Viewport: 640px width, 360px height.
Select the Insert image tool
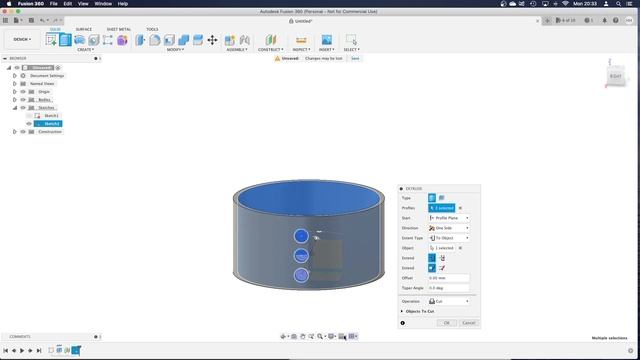pyautogui.click(x=327, y=40)
